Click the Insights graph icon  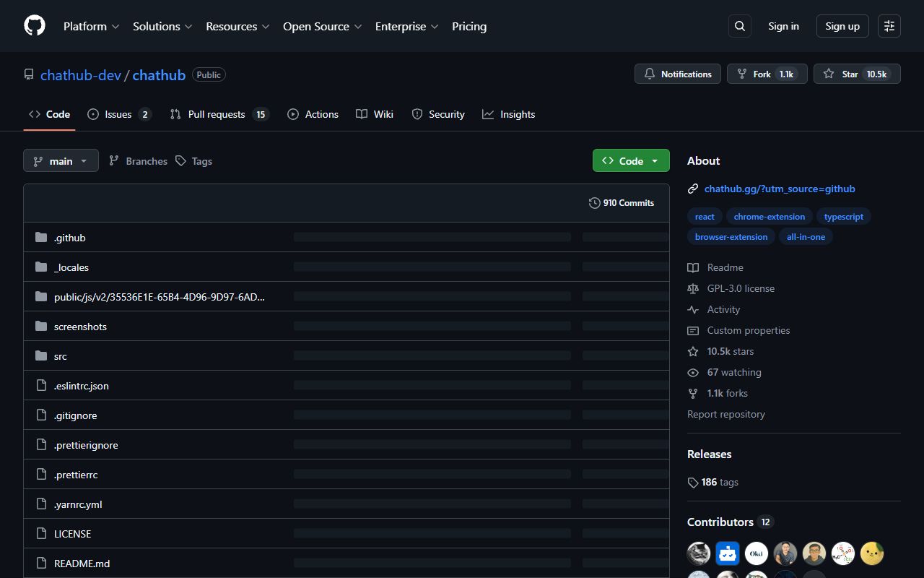[488, 114]
